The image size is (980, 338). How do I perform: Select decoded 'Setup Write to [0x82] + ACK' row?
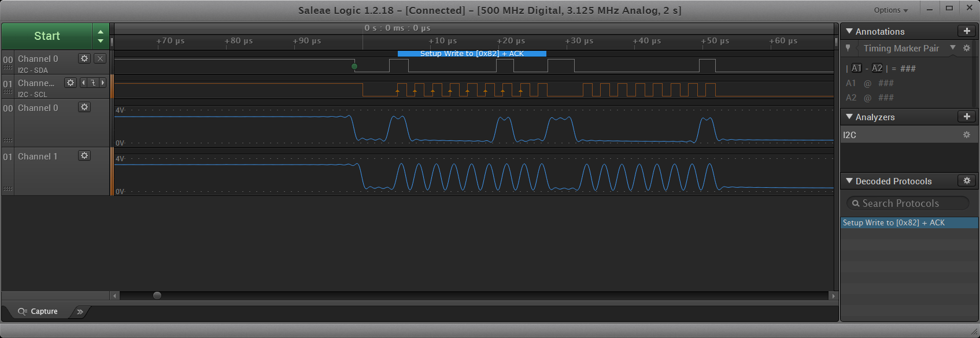click(x=909, y=222)
